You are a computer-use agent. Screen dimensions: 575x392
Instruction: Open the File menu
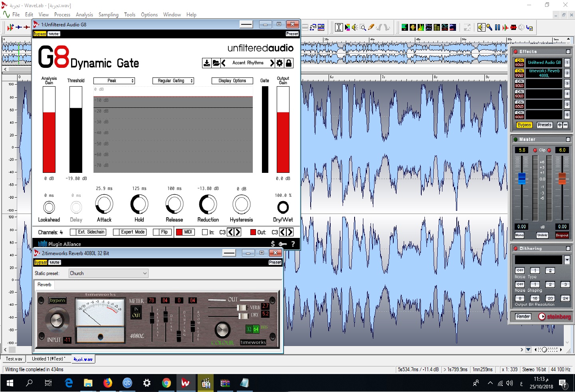tap(16, 14)
